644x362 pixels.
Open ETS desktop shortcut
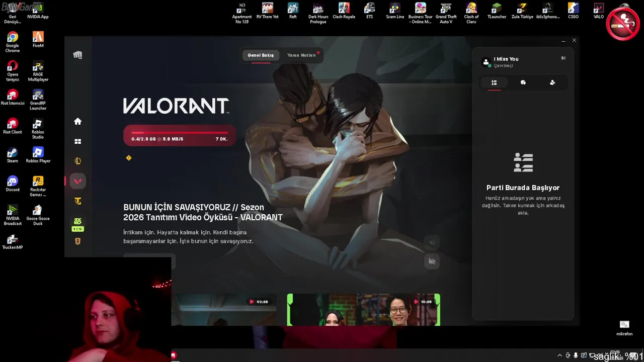click(x=369, y=11)
